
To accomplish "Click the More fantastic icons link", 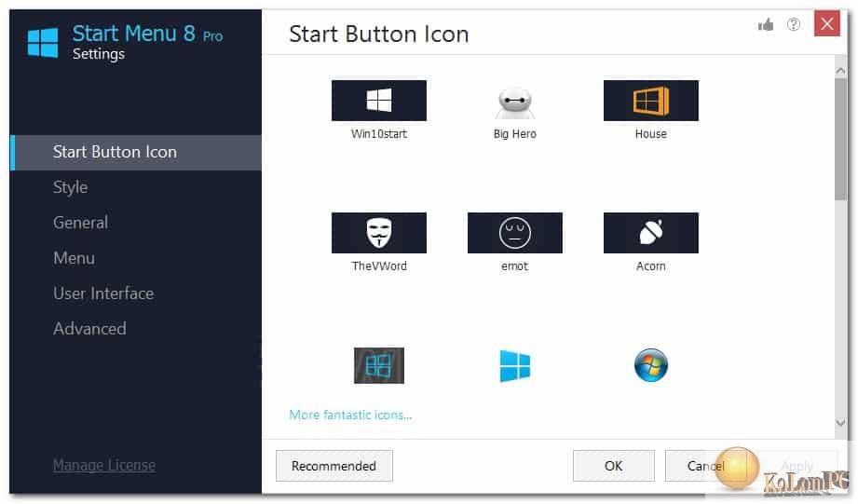I will (350, 415).
